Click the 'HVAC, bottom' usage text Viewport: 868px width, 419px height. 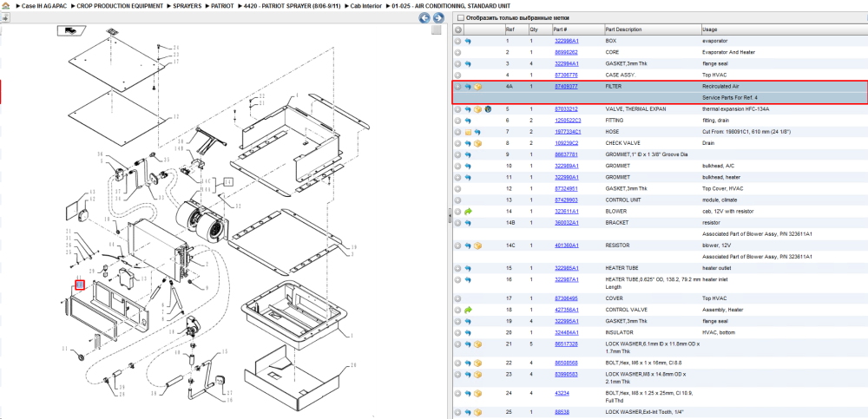(x=718, y=332)
